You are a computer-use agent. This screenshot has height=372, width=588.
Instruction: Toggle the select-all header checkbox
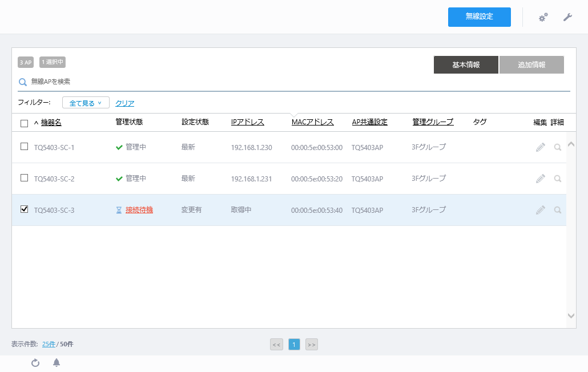pos(25,123)
